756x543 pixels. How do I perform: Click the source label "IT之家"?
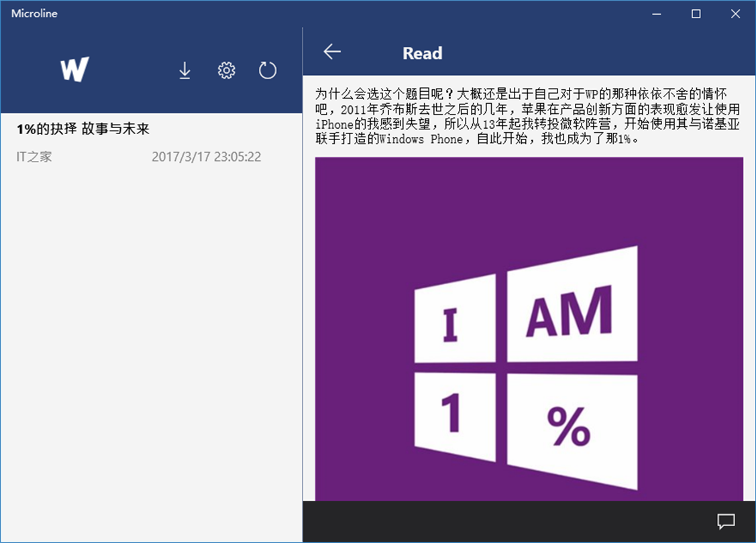34,157
